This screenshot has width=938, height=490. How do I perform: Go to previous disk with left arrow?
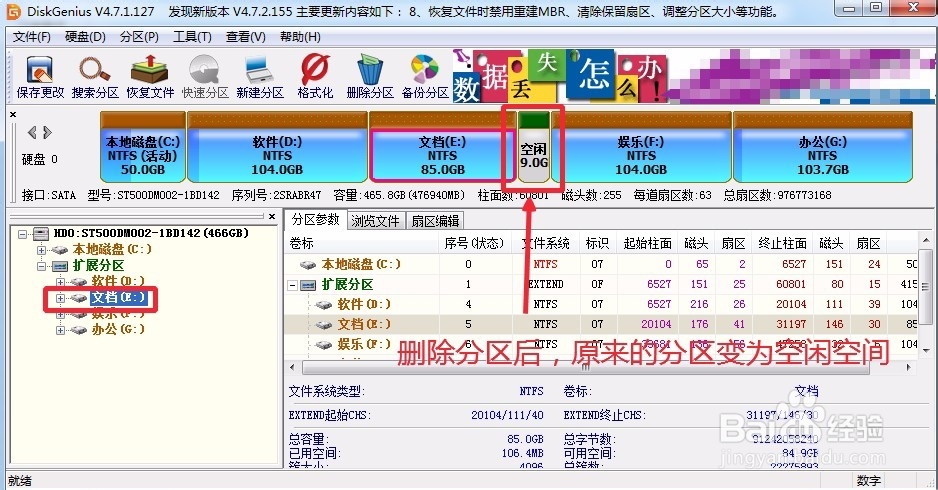pyautogui.click(x=32, y=132)
